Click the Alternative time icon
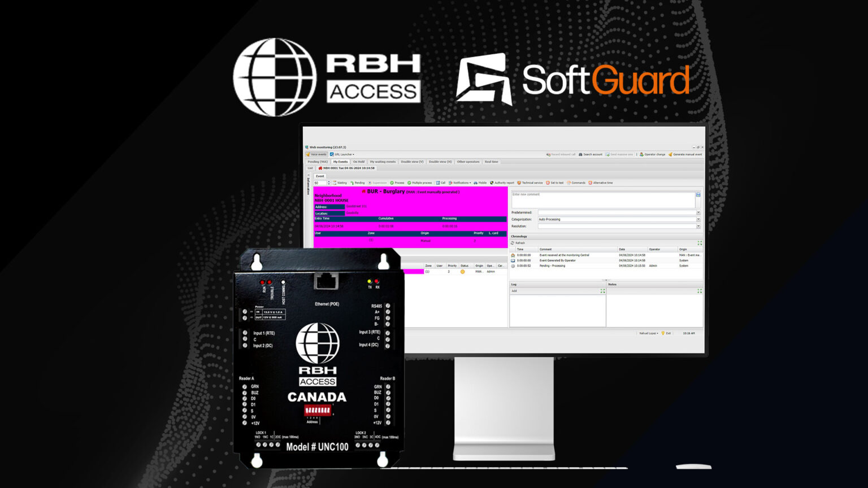Viewport: 868px width, 488px height. pos(591,183)
